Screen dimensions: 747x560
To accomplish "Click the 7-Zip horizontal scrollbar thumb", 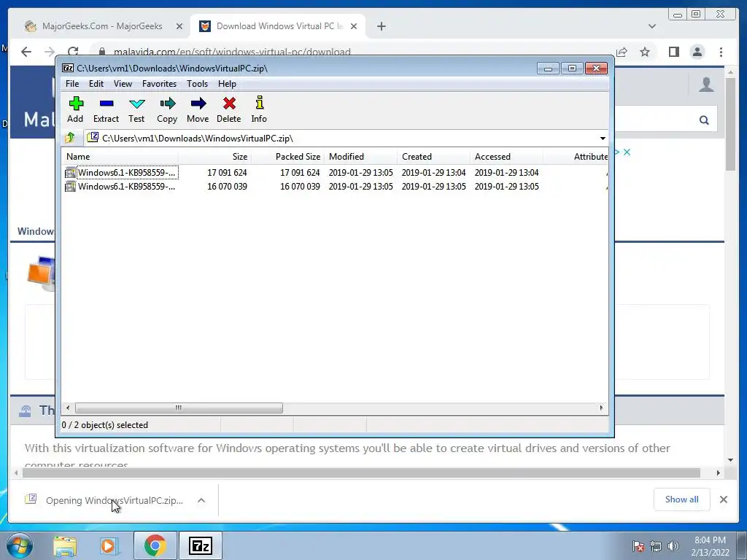I will point(179,408).
